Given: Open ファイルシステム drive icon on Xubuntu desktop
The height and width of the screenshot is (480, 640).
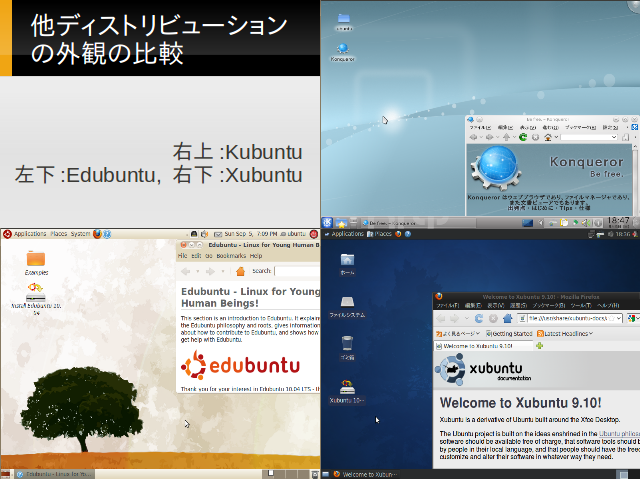Looking at the screenshot, I should [x=347, y=307].
